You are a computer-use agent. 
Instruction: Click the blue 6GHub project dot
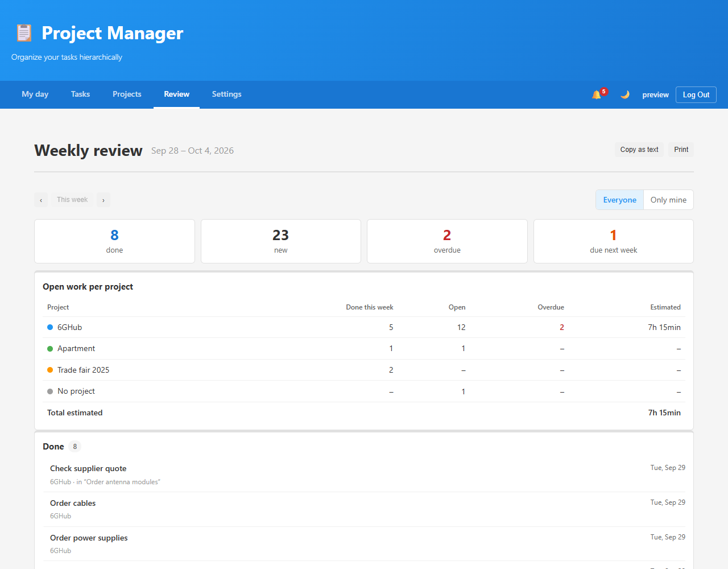pyautogui.click(x=50, y=327)
